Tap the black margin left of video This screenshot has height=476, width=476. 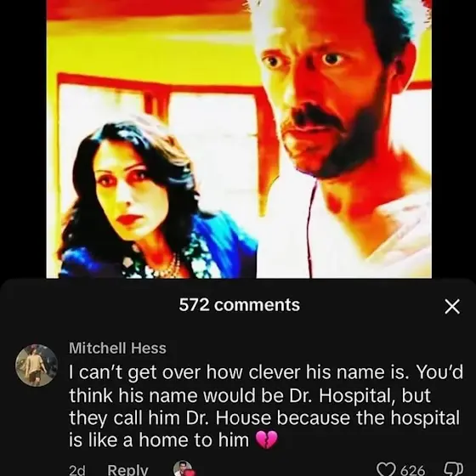23,139
